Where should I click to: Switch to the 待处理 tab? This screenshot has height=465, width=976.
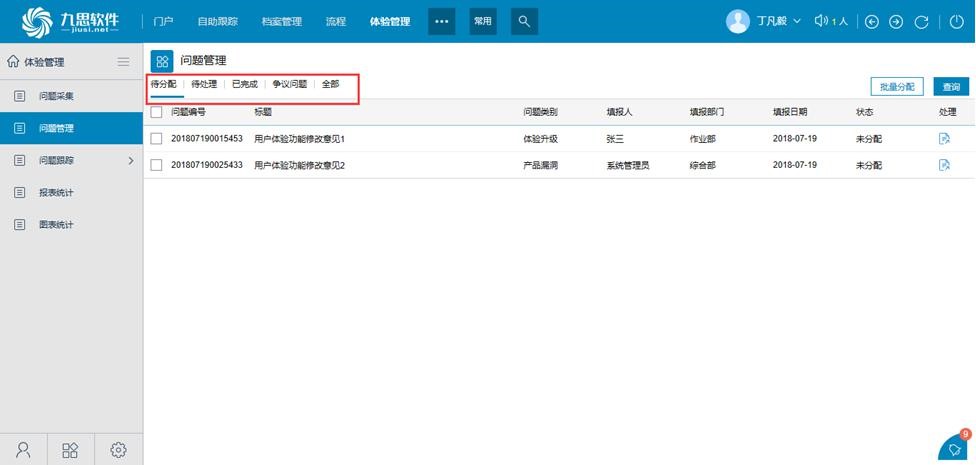pos(204,85)
